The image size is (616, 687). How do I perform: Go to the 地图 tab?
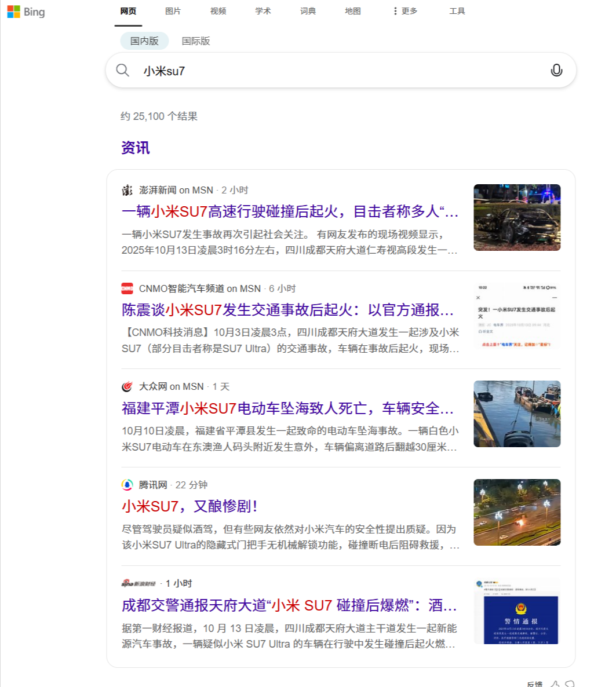352,11
